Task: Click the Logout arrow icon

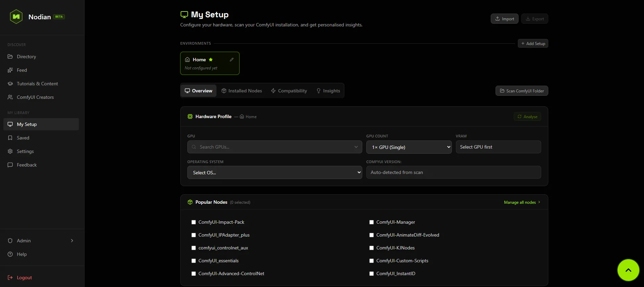Action: click(10, 278)
